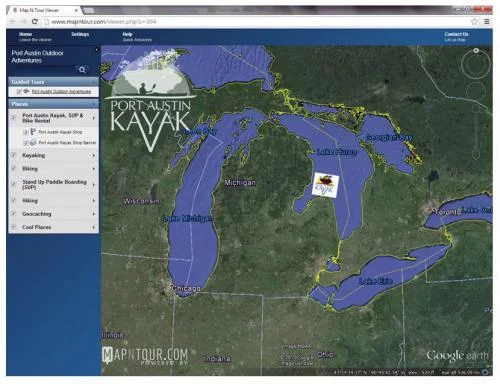Click the Google Earth look-around compass ring

(476, 64)
